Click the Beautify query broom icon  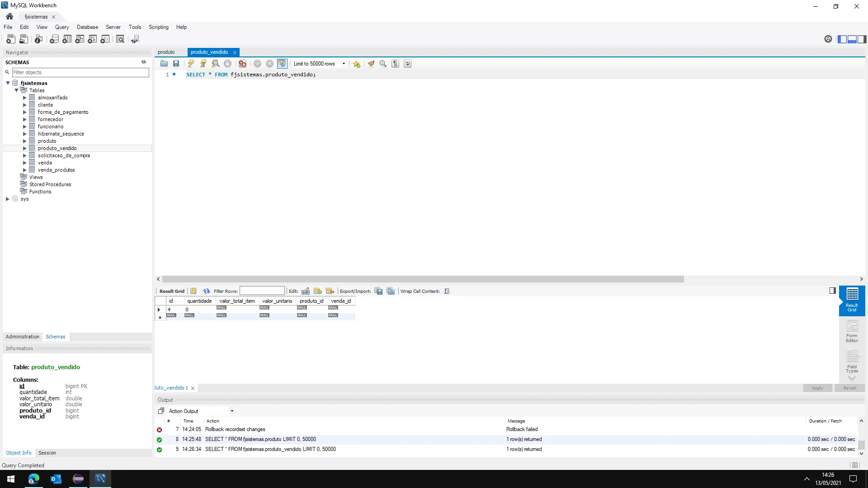click(371, 64)
